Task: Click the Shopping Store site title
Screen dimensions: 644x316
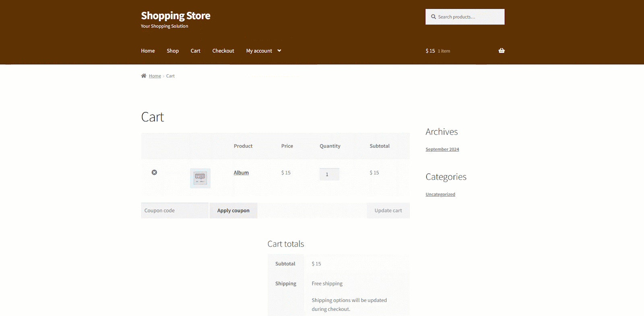Action: click(x=175, y=16)
